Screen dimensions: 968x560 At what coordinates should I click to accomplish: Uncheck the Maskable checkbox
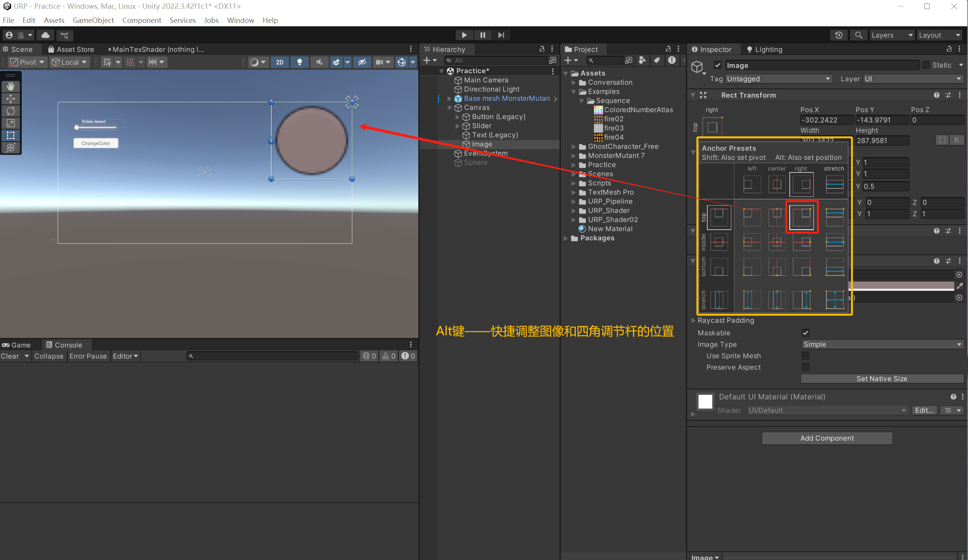(805, 333)
